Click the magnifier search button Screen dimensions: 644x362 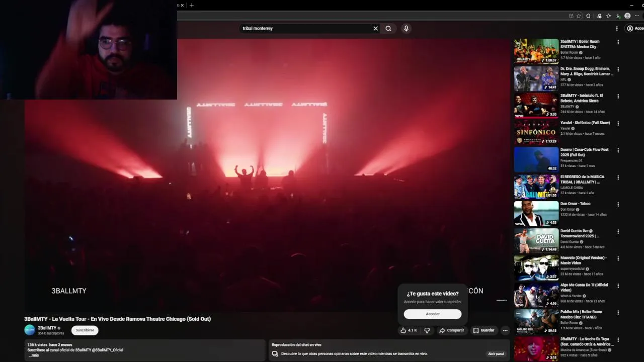pyautogui.click(x=388, y=29)
